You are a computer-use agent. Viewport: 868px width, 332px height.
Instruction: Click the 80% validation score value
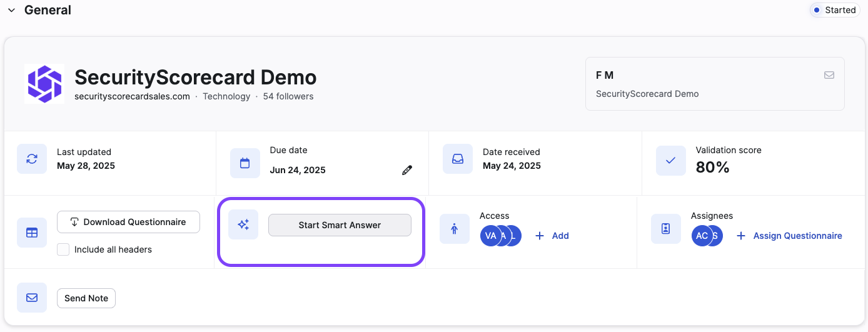[713, 168]
